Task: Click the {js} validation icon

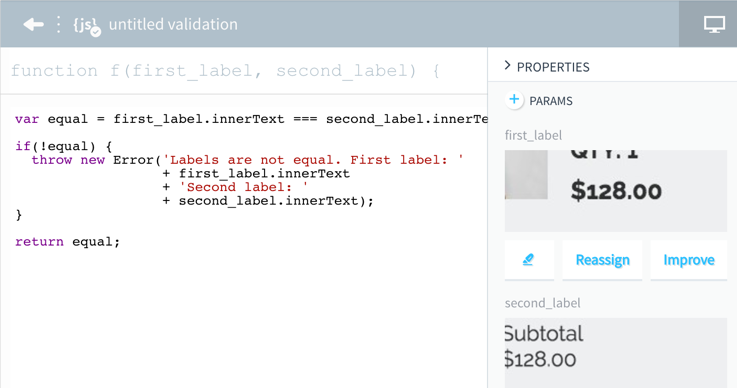Action: pyautogui.click(x=87, y=25)
